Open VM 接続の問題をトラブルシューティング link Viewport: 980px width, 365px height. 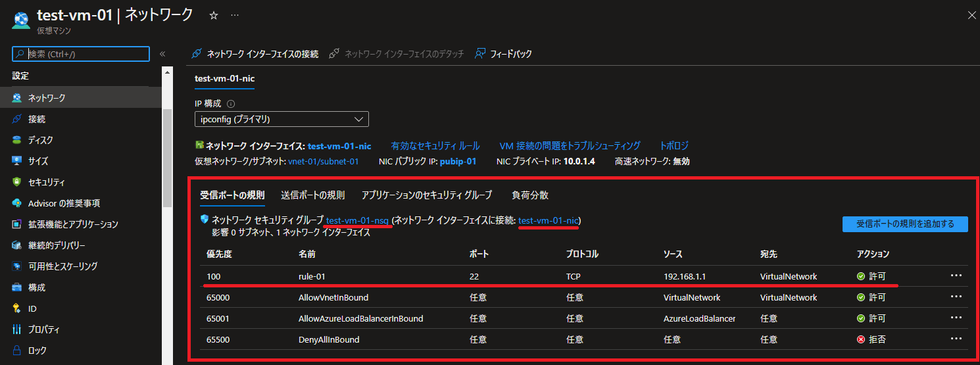click(570, 145)
